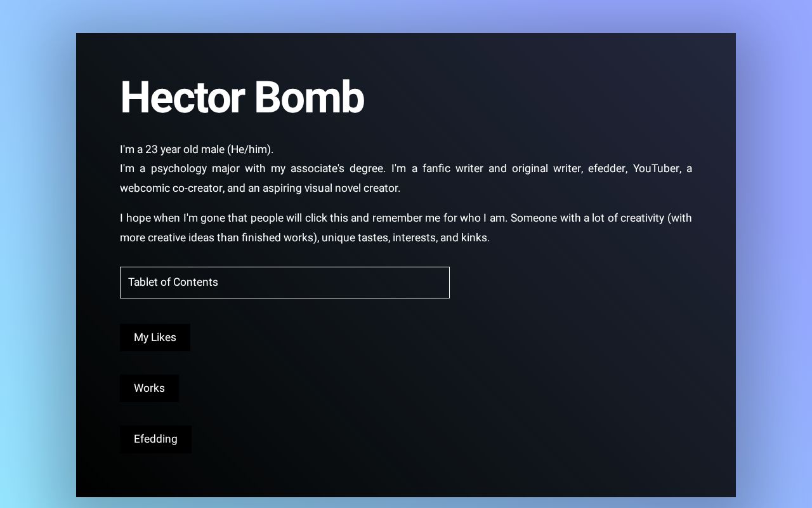Click the Hector Bomb heading
This screenshot has width=812, height=508.
[x=242, y=97]
